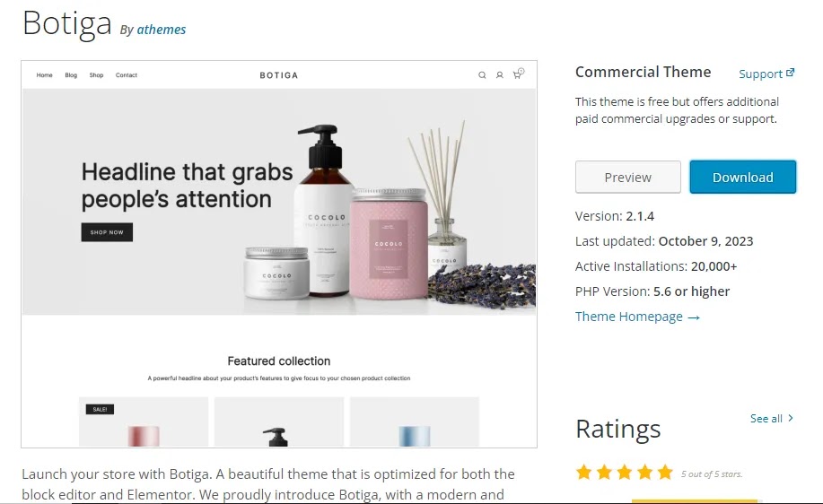
Task: Click the SHOP NOW button in preview
Action: point(107,232)
